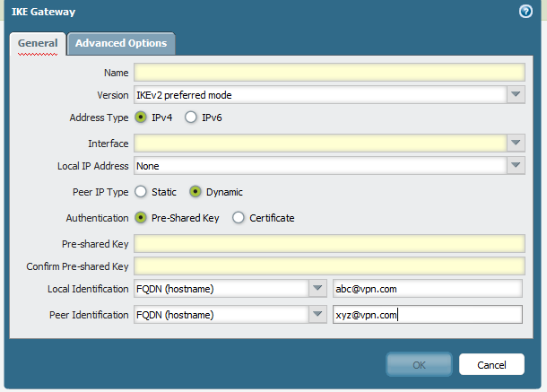Click the help question mark icon
Screen dimensions: 547x392
pos(525,12)
